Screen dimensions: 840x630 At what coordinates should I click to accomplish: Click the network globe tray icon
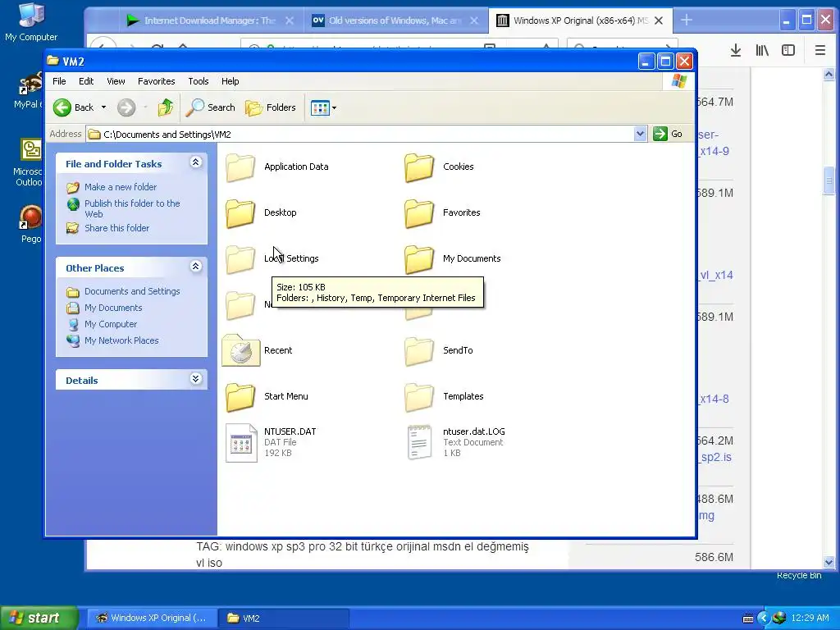pos(779,618)
